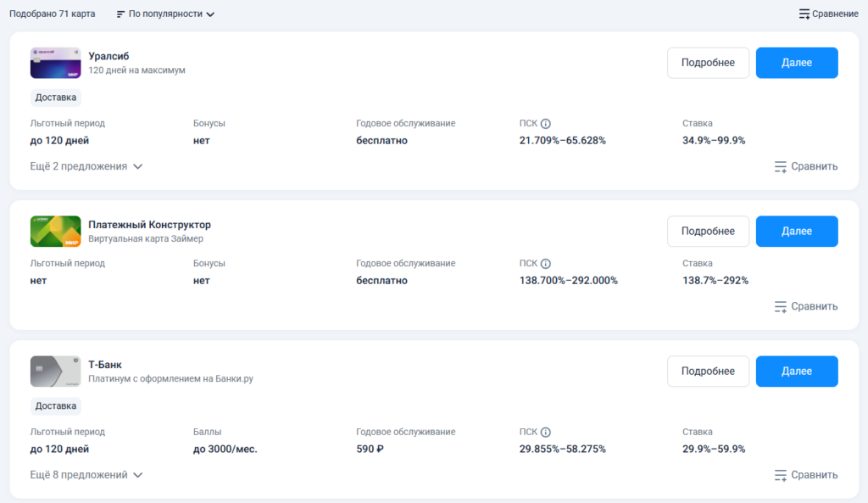Screen dimensions: 868x503
Task: Click the sort icon beside По популярности
Action: coord(120,14)
